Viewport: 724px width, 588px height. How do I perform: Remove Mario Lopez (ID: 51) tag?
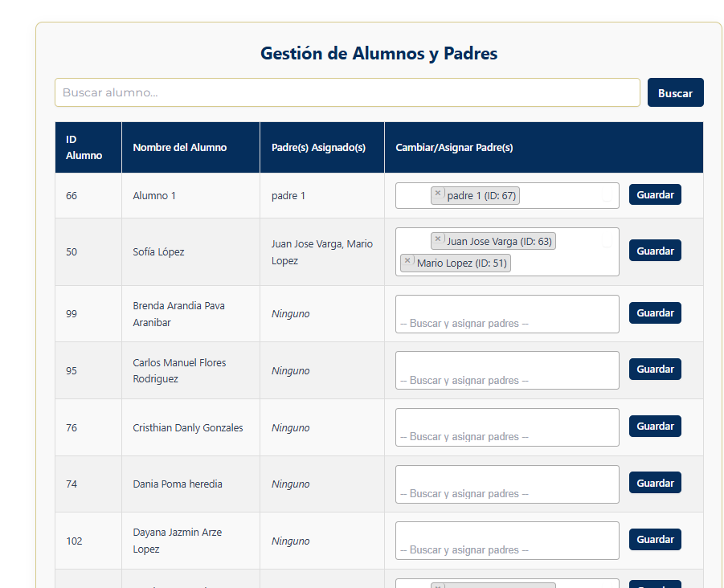408,261
